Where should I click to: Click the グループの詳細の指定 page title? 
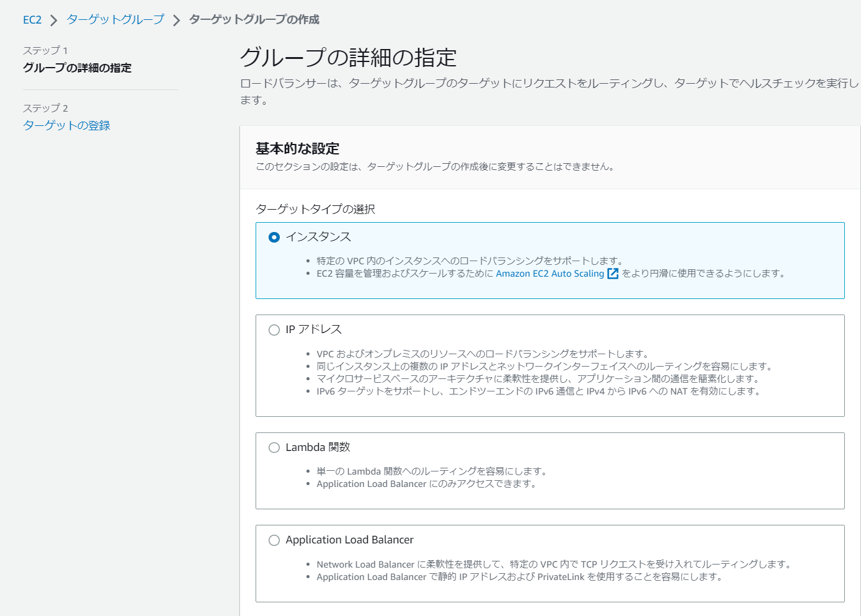click(349, 58)
